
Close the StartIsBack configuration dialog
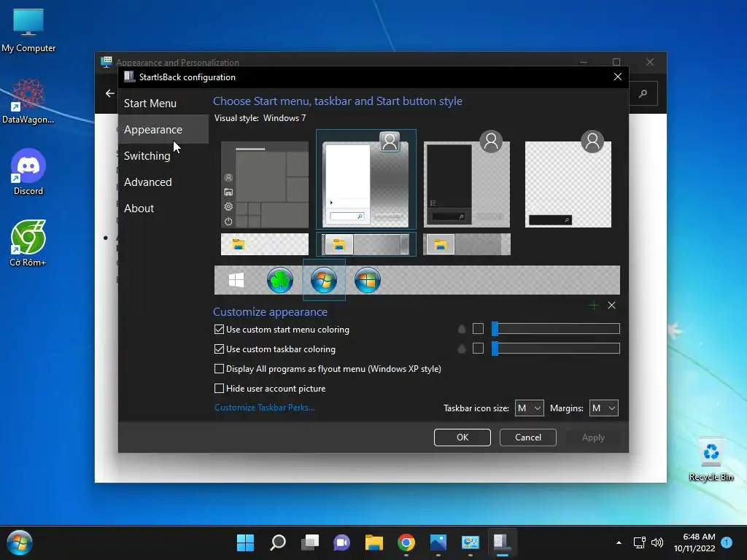(617, 77)
